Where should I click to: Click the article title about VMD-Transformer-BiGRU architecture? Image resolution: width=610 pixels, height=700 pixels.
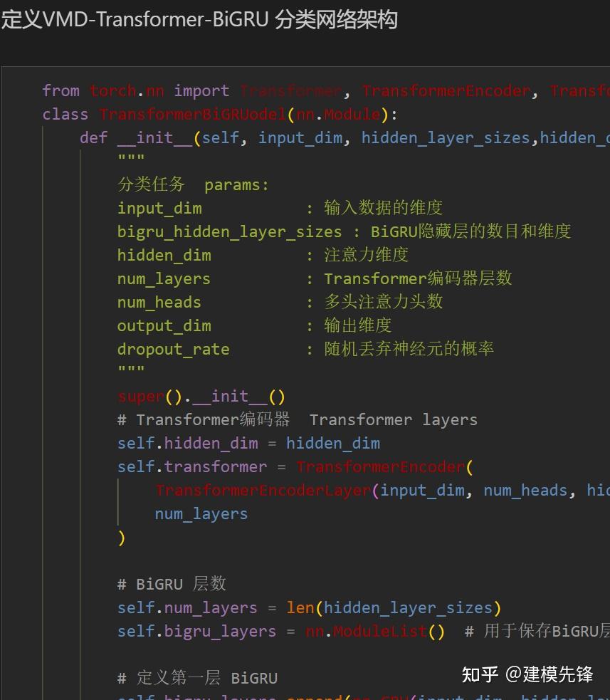[x=199, y=20]
